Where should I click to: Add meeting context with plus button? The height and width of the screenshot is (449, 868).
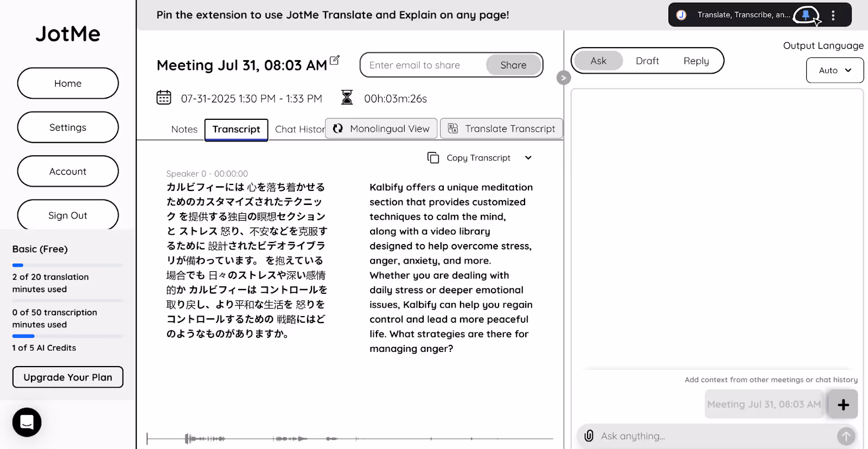(843, 405)
